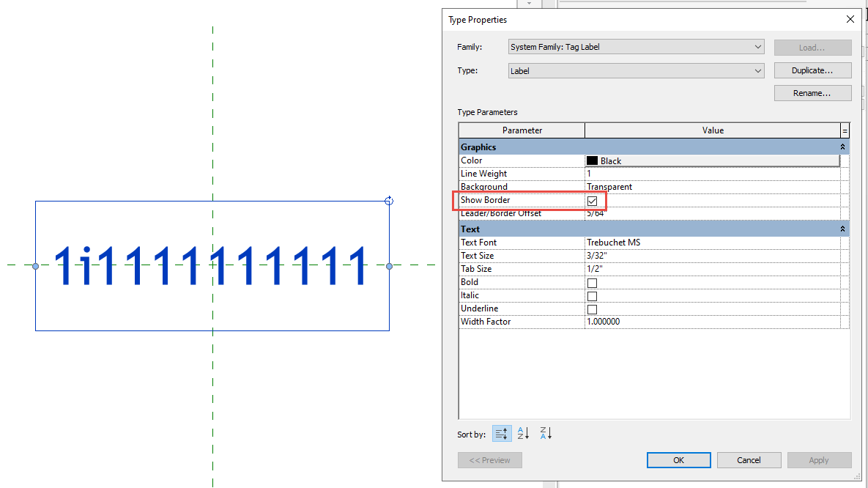This screenshot has width=868, height=488.
Task: Apply the type property changes
Action: 819,459
